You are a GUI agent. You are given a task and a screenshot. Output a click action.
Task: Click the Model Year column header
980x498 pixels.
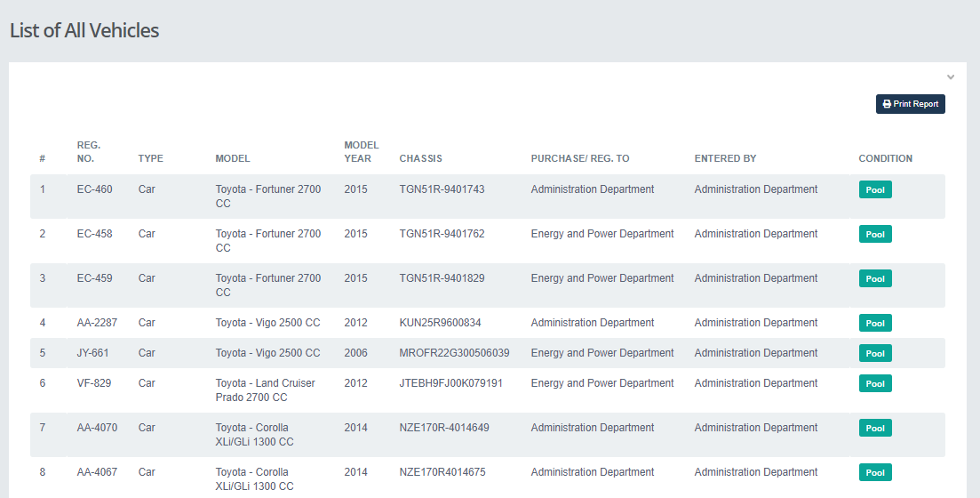point(361,151)
